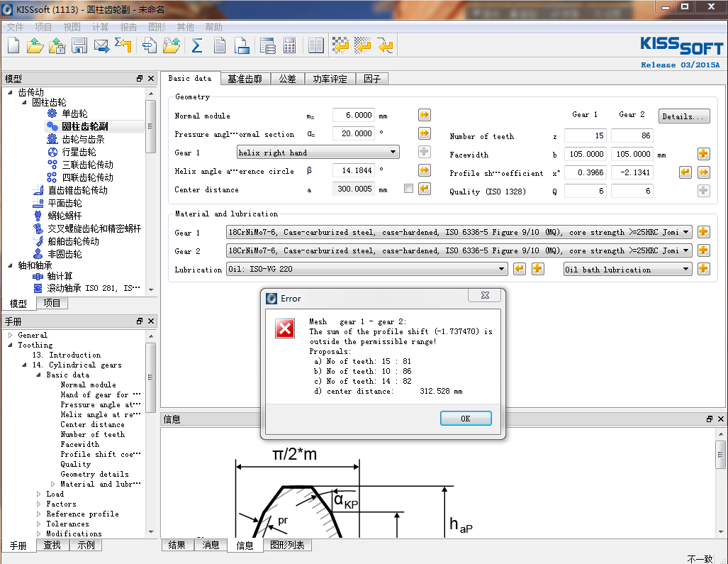
Task: Click the 信息 panel vertical scrollbar thumb
Action: point(720,455)
